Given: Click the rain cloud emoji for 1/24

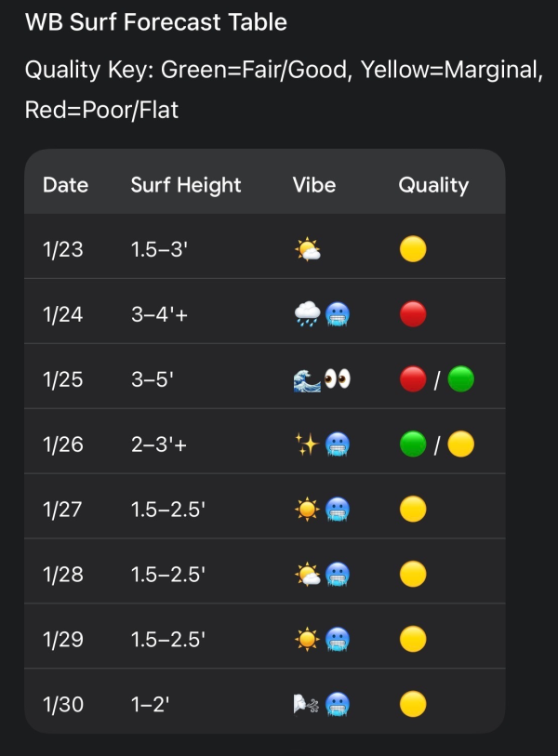Looking at the screenshot, I should 306,314.
